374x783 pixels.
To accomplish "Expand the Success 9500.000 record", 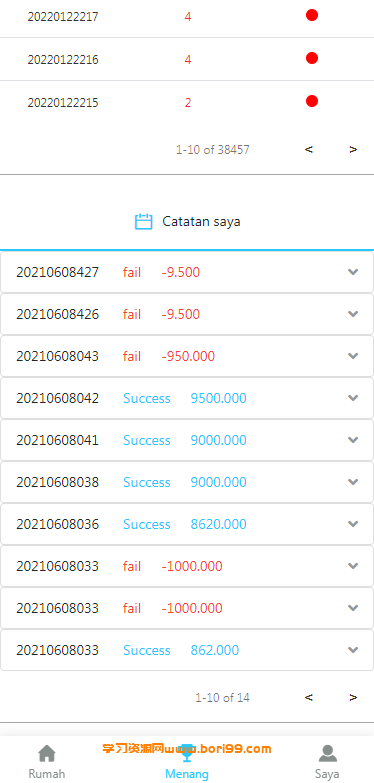I will point(353,398).
